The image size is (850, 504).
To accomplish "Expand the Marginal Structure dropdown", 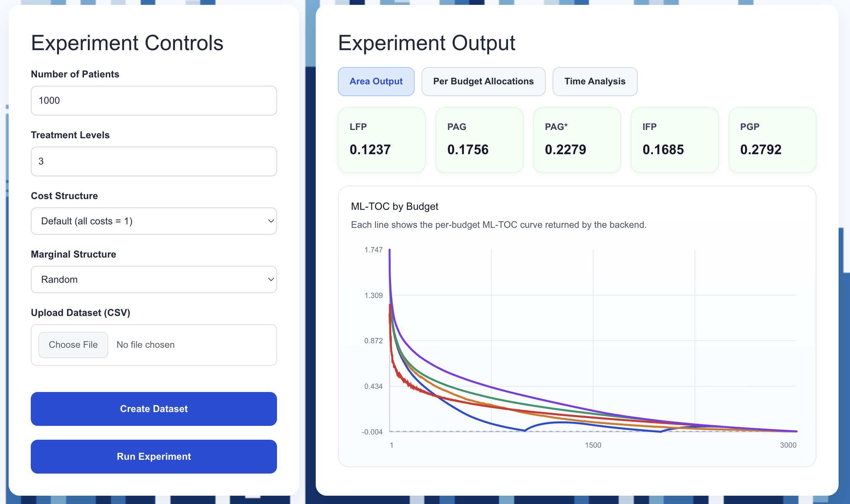I will pyautogui.click(x=153, y=279).
